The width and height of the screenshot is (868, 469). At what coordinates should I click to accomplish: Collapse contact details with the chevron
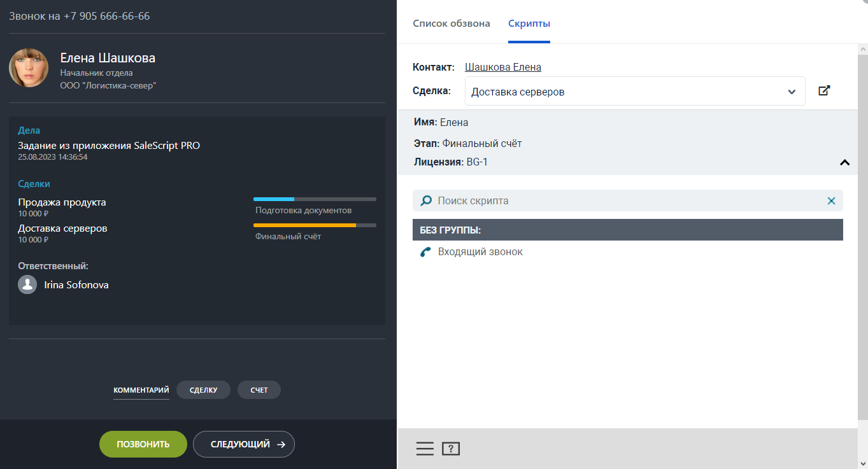844,163
